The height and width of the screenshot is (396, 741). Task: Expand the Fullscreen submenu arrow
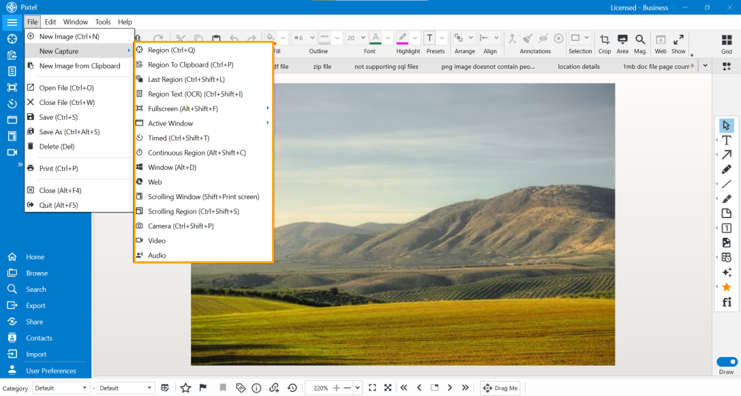click(x=267, y=109)
